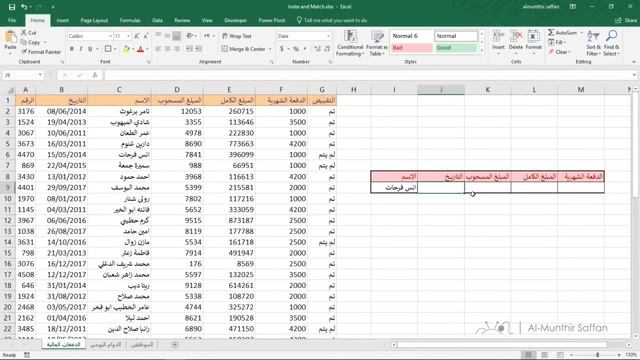Apply the Bad cell style
This screenshot has height=360, width=640.
pyautogui.click(x=411, y=48)
